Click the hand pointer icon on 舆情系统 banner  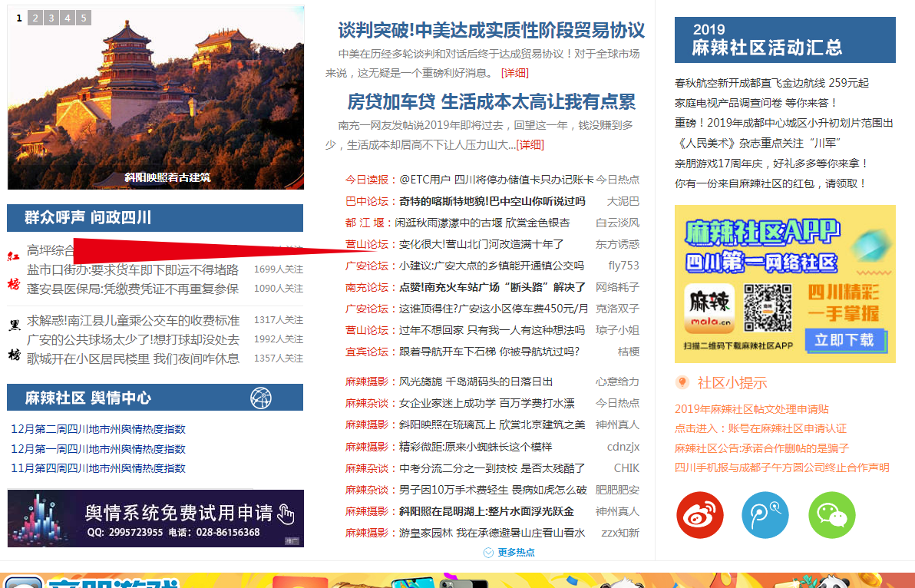286,514
